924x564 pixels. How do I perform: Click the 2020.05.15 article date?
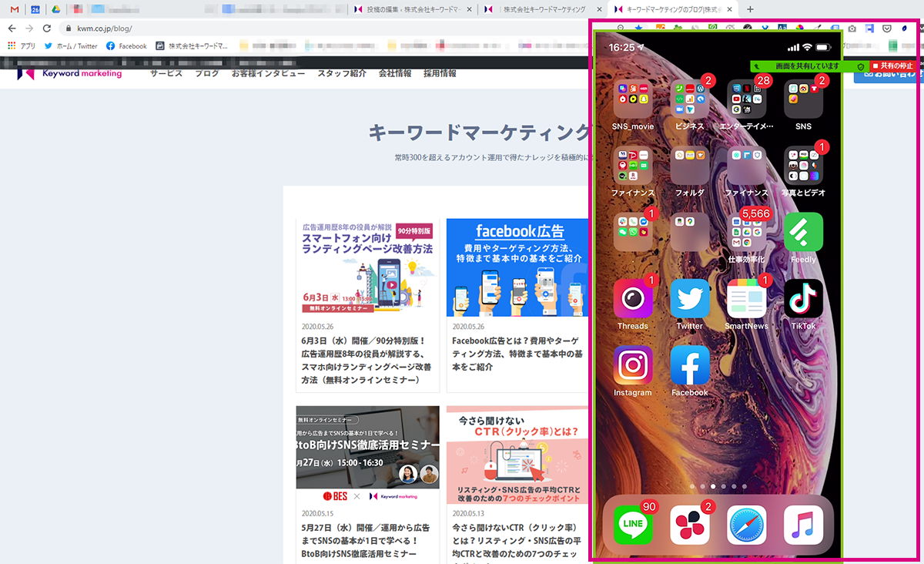(320, 512)
